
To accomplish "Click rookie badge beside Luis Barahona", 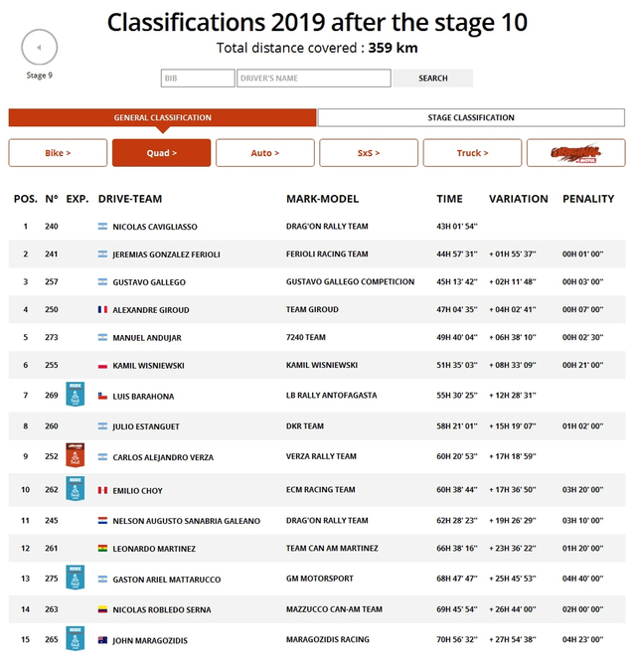I will [75, 394].
